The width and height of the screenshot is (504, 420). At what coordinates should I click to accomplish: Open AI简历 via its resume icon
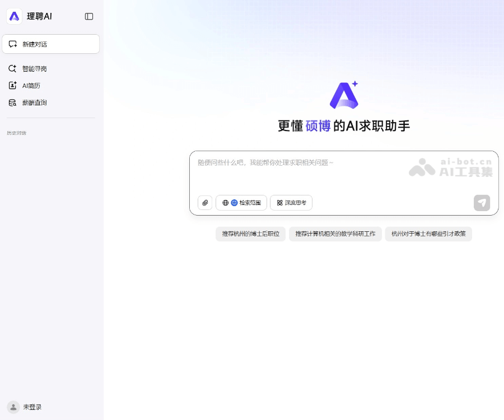pyautogui.click(x=12, y=85)
